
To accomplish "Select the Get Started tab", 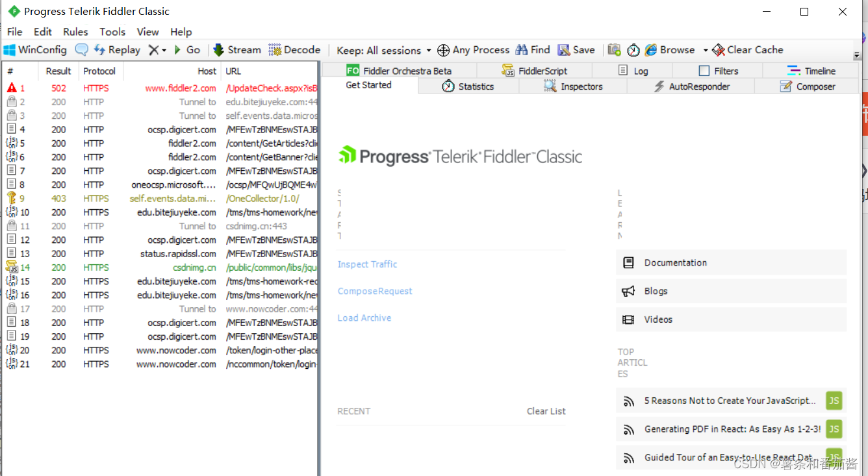I will (368, 85).
